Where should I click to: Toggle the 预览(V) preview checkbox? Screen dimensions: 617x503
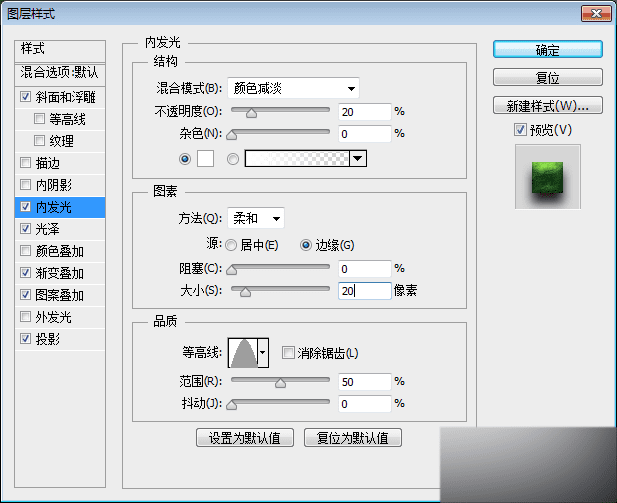pos(520,129)
